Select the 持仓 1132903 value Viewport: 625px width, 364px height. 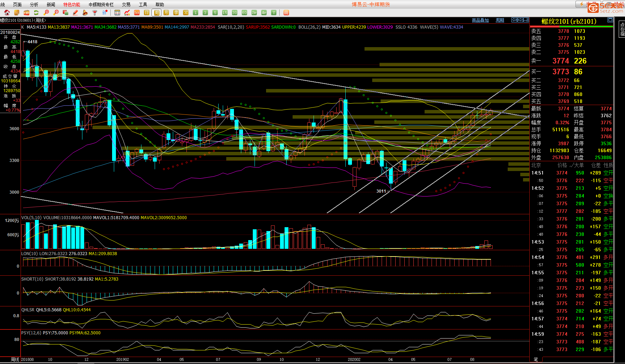[559, 150]
